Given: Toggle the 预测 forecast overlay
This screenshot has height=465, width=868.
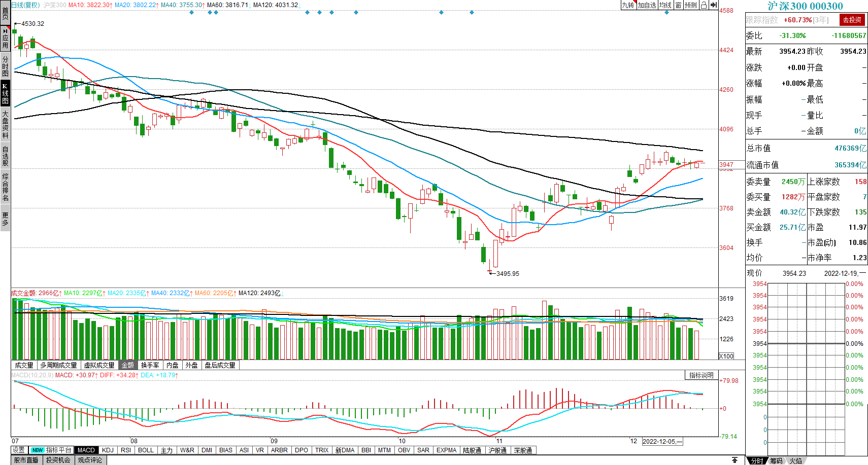Looking at the screenshot, I should coord(691,5).
